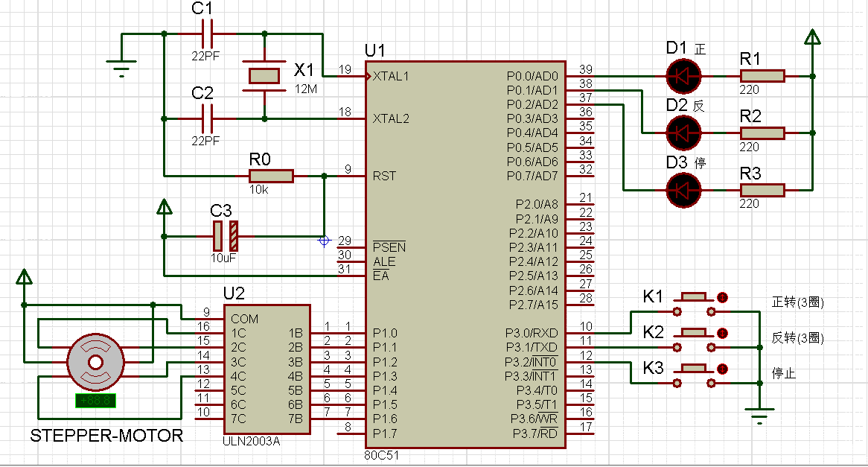
Task: Click the P1.0 pin label
Action: tap(385, 333)
